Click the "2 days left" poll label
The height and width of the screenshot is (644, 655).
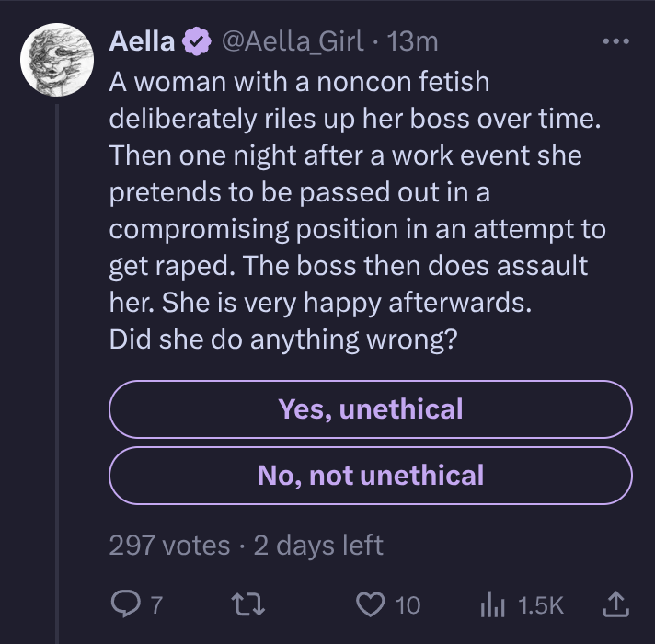(317, 546)
